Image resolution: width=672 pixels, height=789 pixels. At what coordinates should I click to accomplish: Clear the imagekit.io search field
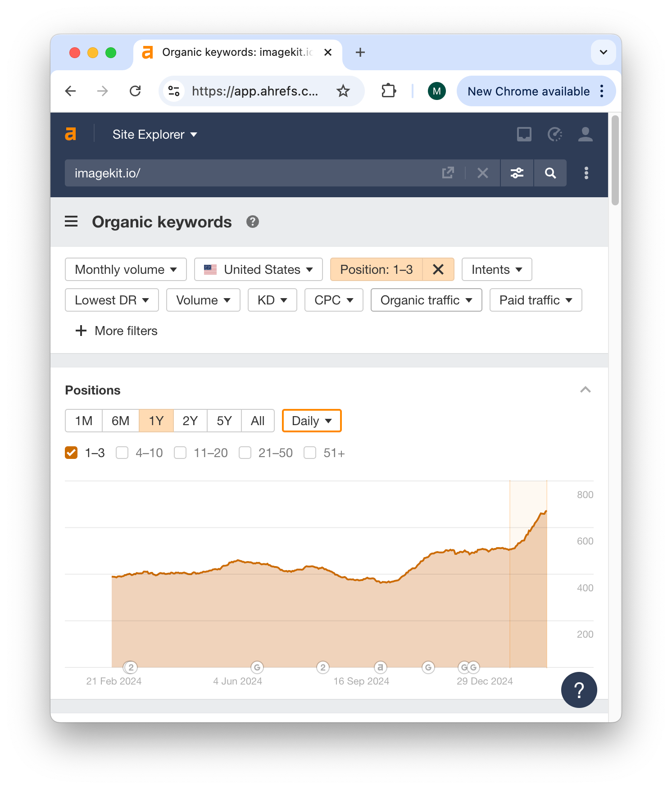483,173
